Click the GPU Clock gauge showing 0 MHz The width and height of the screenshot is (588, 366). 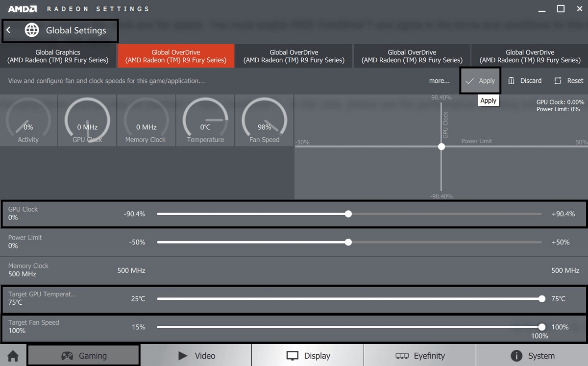coord(87,121)
